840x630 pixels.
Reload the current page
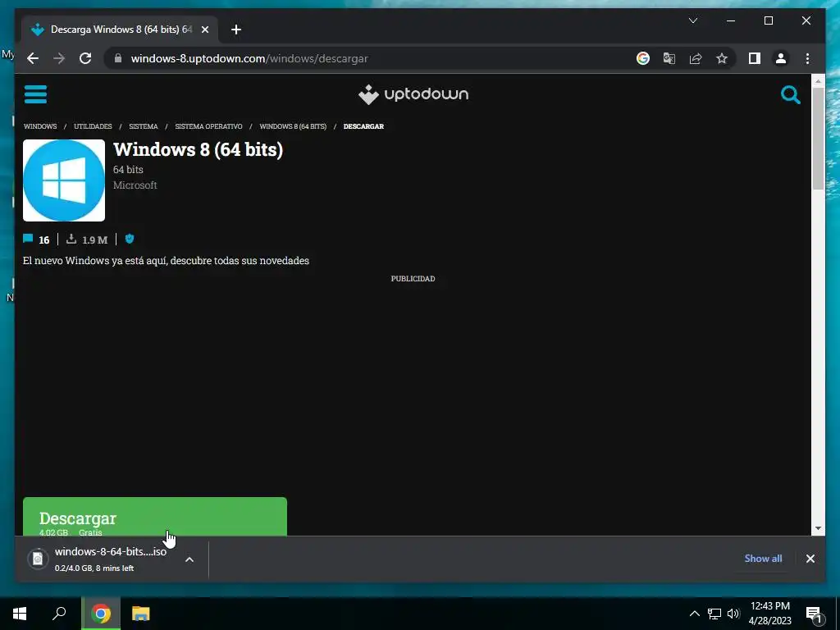tap(85, 58)
